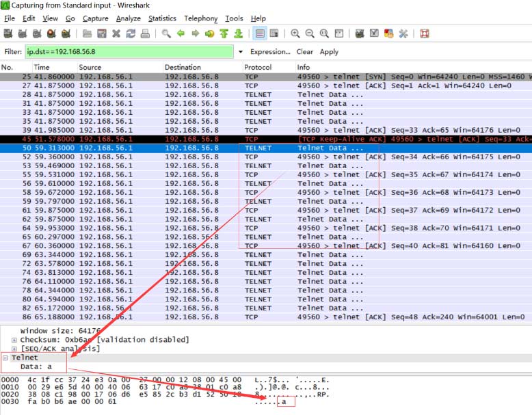532x415 pixels.
Task: Toggle auto scroll during live capture
Action: (274, 34)
